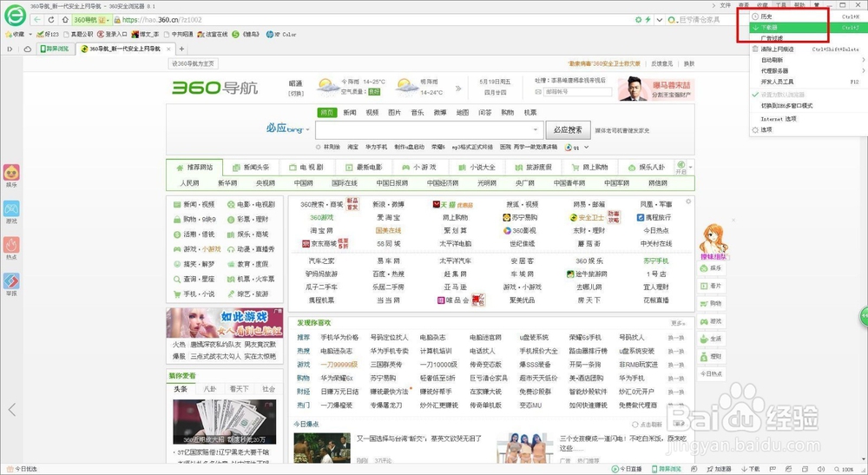Viewport: 868px width, 475px height.
Task: Switch to the 电视剧 tab
Action: pyautogui.click(x=306, y=168)
